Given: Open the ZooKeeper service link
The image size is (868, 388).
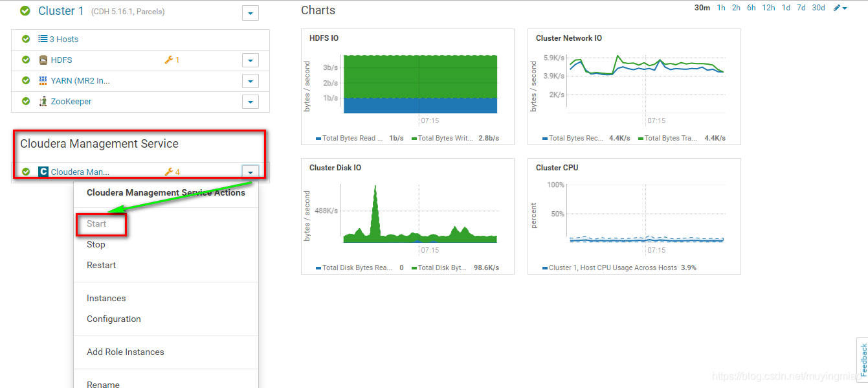Looking at the screenshot, I should [71, 101].
